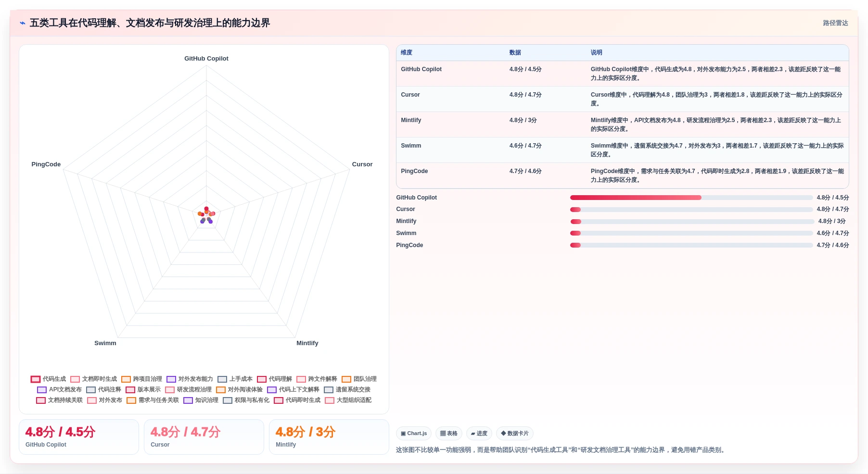The width and height of the screenshot is (868, 474).
Task: Select the GitHub Copilot table row name
Action: 421,69
